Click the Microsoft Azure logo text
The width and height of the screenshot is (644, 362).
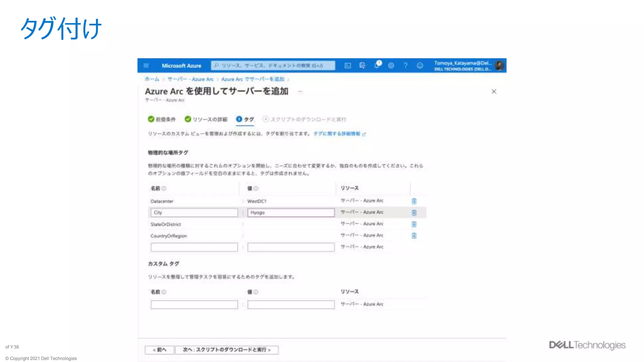click(181, 66)
